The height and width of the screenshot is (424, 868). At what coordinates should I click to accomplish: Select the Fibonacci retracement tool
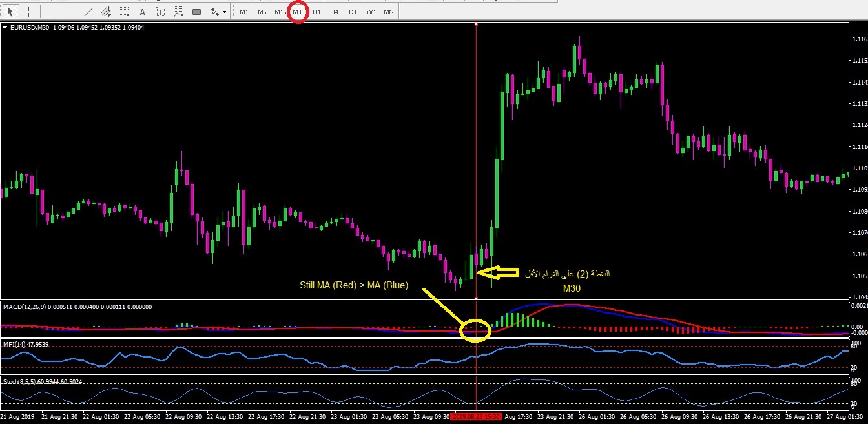pyautogui.click(x=125, y=12)
